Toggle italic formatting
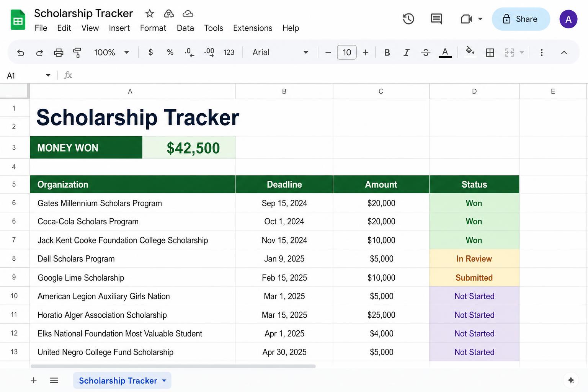This screenshot has width=588, height=392. [x=406, y=52]
